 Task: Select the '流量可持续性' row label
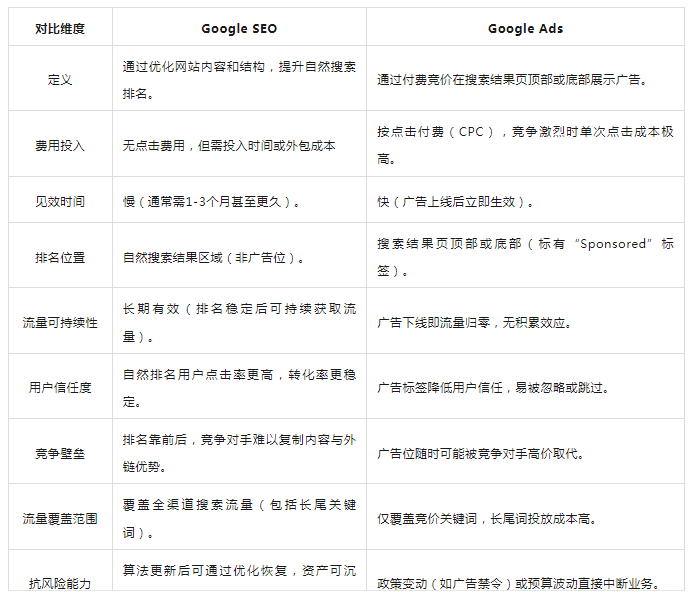[60, 321]
